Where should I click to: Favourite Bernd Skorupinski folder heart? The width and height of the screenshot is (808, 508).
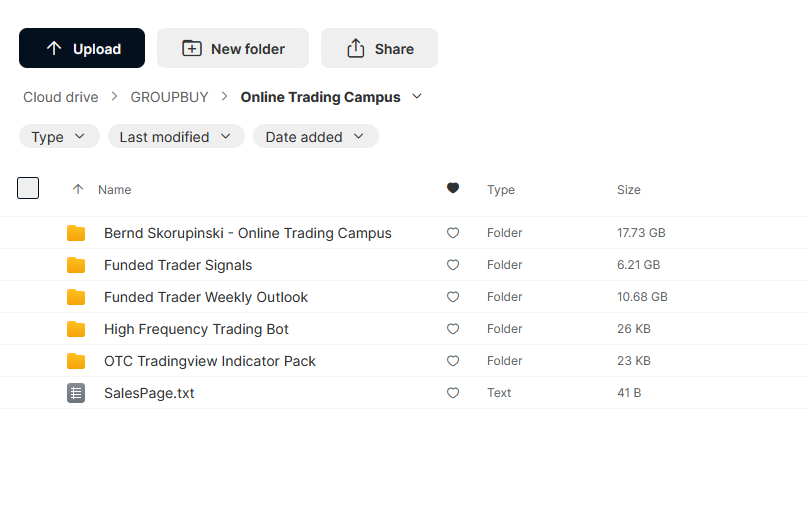[x=453, y=233]
